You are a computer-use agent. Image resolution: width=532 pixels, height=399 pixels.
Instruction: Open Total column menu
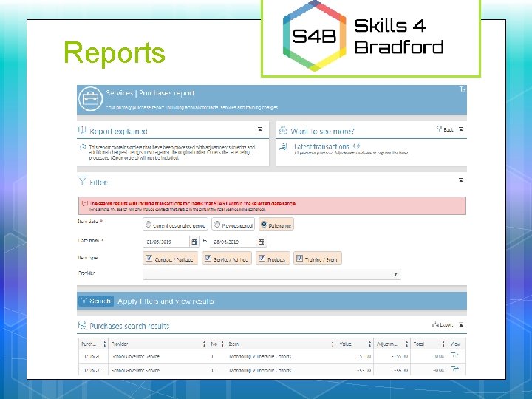click(x=443, y=344)
